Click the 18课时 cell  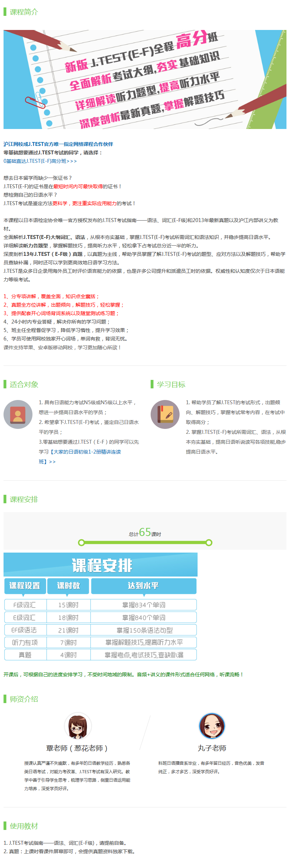click(68, 617)
